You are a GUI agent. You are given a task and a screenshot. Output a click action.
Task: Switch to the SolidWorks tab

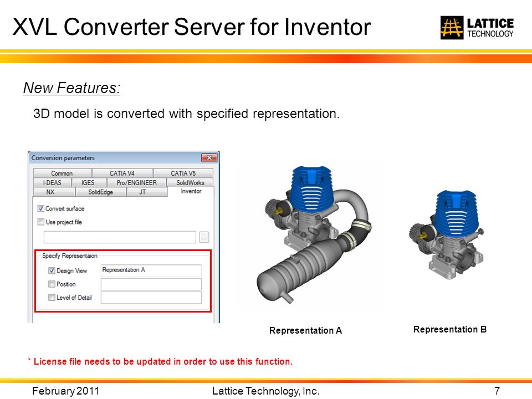point(190,182)
